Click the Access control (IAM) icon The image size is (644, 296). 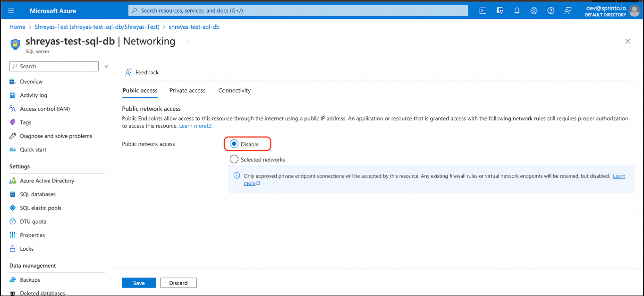[13, 109]
